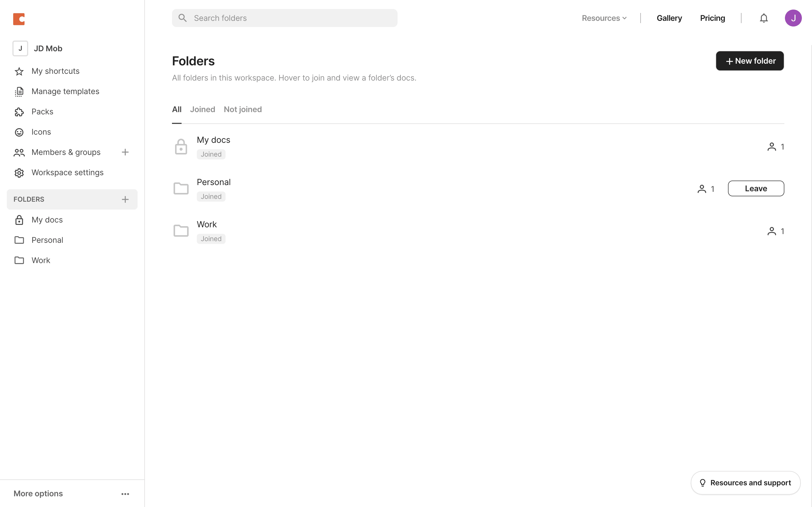Open Packs in the sidebar

point(42,112)
